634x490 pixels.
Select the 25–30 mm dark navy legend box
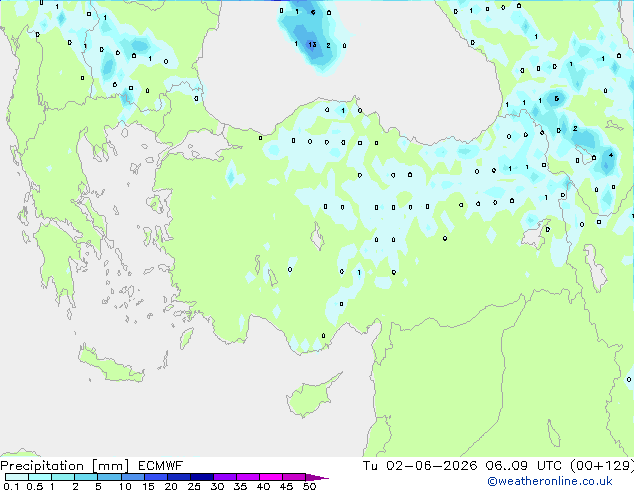click(201, 477)
